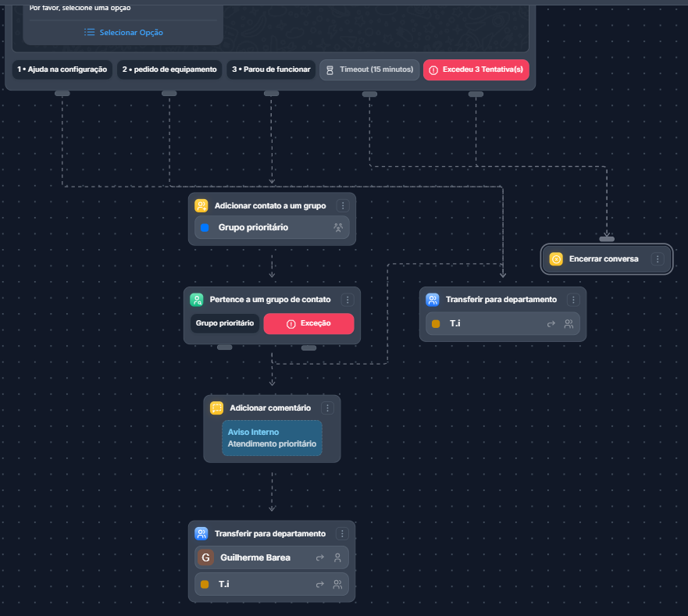This screenshot has width=688, height=616.
Task: Click the yellow Encerrar conversa icon
Action: 556,259
